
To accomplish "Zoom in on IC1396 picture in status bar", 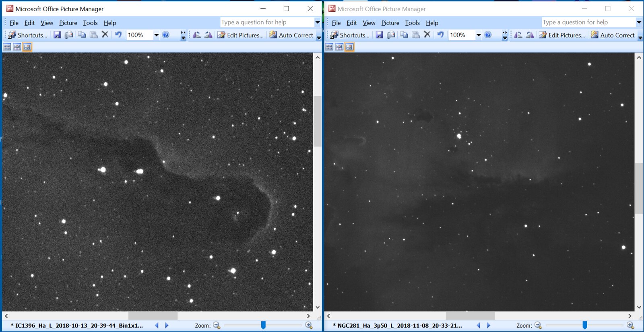I will [309, 325].
